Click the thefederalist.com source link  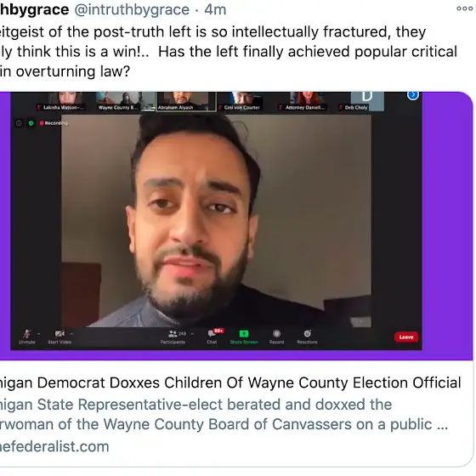click(54, 446)
